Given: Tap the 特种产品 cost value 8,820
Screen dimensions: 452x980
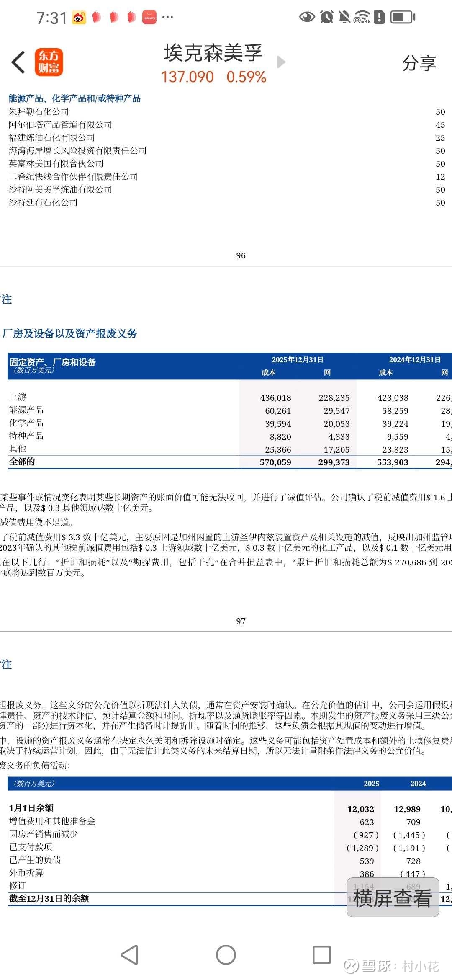Looking at the screenshot, I should [280, 437].
